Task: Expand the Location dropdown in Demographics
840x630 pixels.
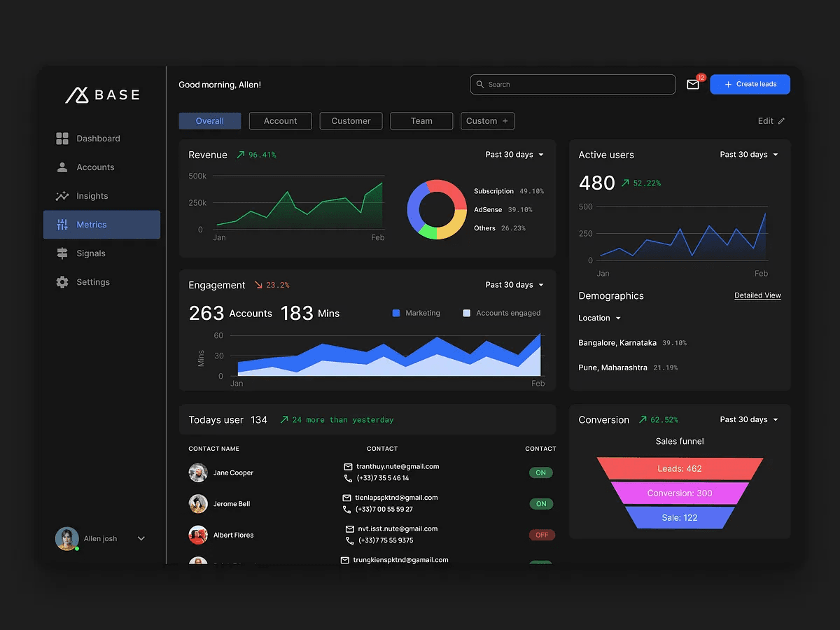Action: (x=600, y=318)
